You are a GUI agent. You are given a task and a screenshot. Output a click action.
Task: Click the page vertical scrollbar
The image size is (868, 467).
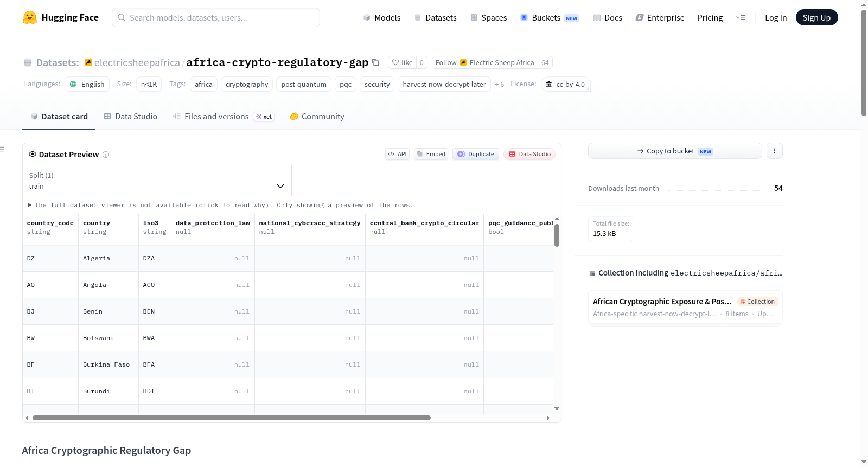(x=864, y=62)
